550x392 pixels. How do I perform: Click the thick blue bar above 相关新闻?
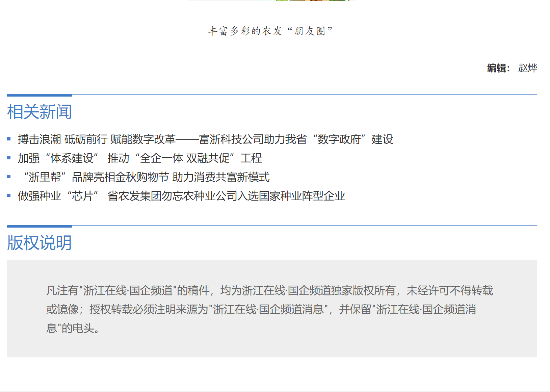coord(39,95)
